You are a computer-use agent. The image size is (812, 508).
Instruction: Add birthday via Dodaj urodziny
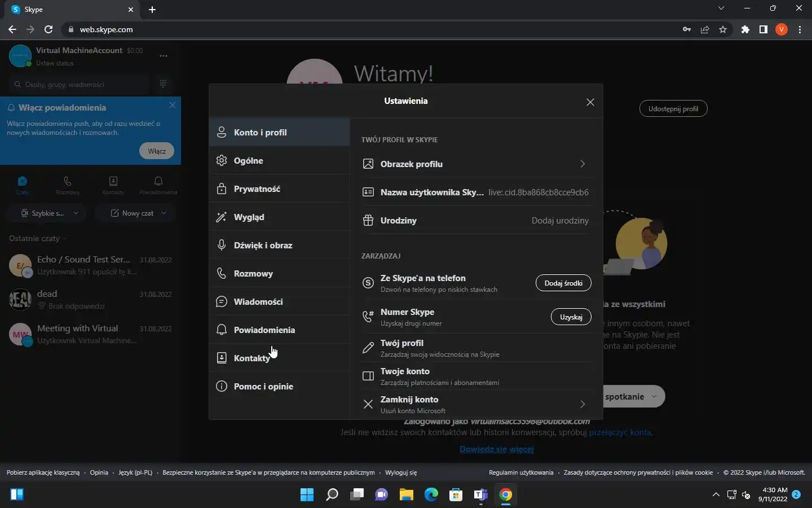pos(560,220)
